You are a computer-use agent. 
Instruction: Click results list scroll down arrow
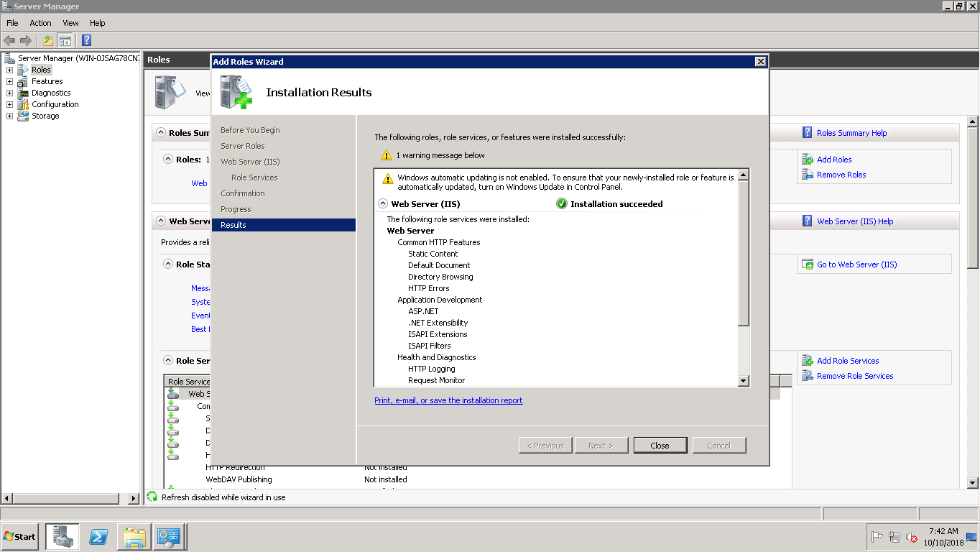click(744, 381)
